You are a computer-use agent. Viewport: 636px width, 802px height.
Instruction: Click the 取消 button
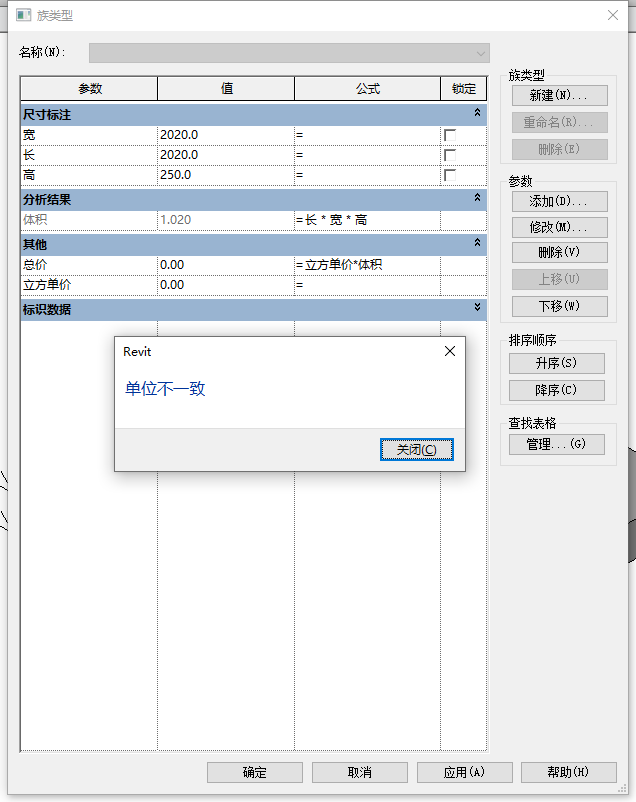360,772
